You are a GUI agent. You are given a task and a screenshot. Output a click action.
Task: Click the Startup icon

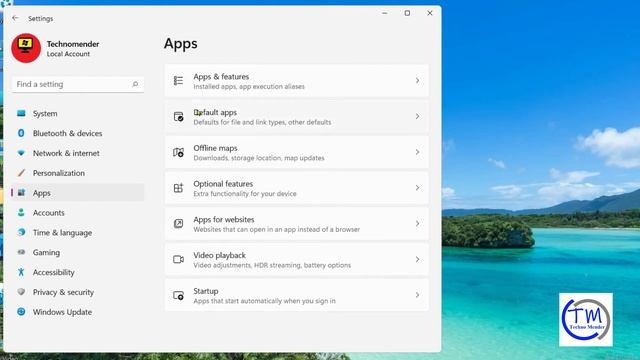(x=178, y=295)
